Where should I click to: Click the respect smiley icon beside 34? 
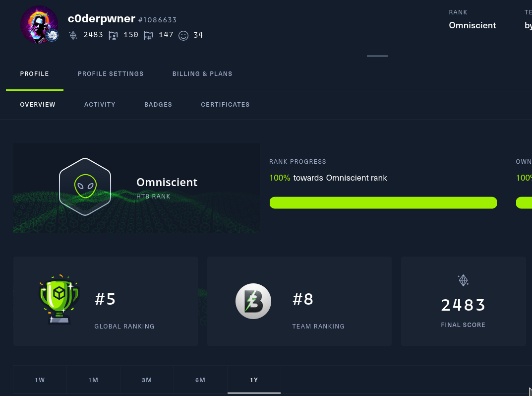(x=183, y=35)
